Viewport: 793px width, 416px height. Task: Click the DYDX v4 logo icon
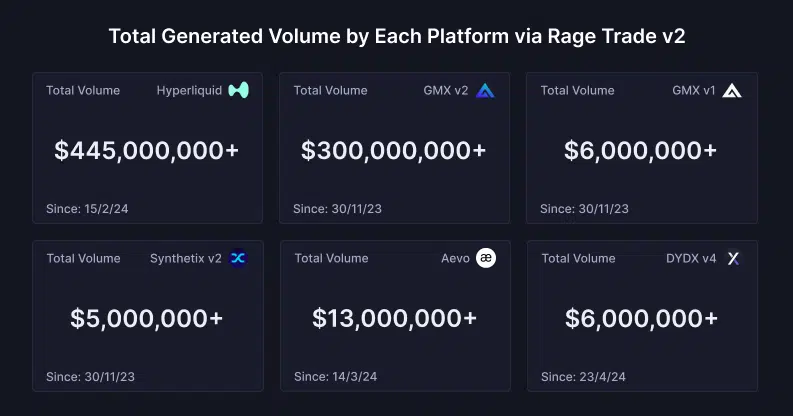click(732, 258)
